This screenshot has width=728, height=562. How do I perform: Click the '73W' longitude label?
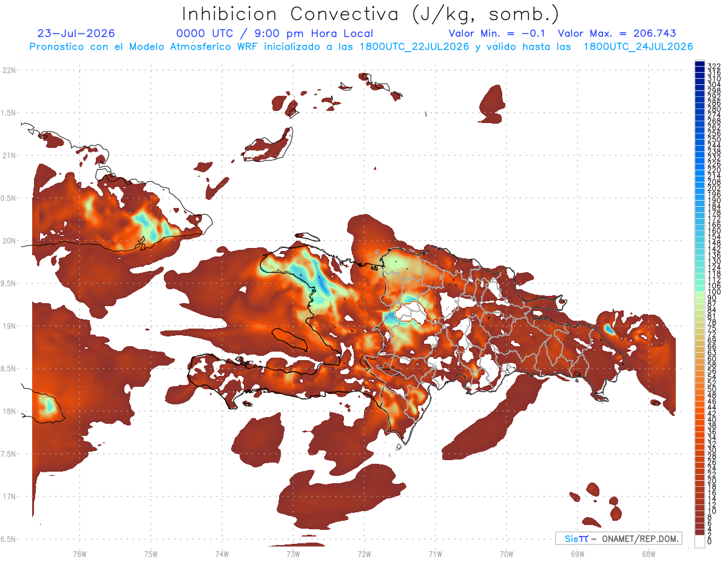293,554
